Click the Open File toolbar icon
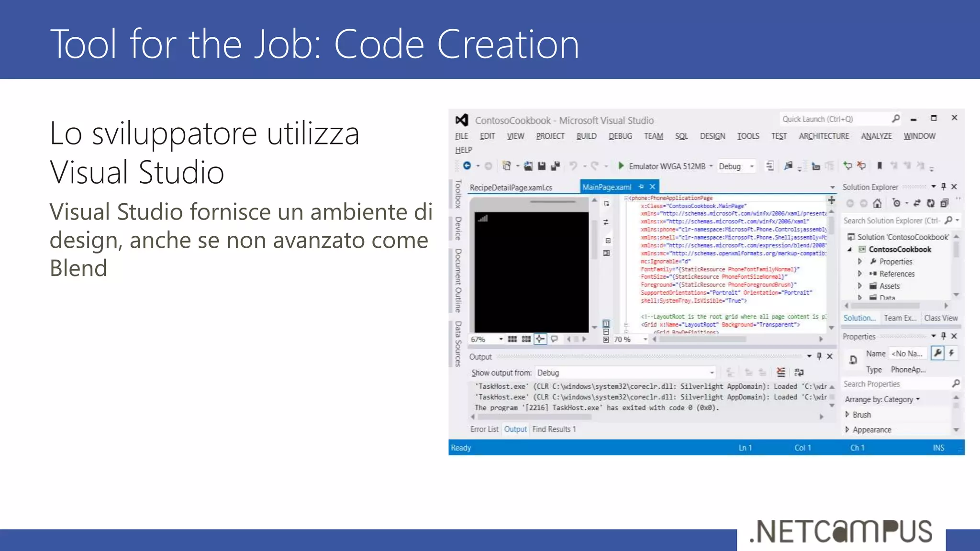Viewport: 980px width, 551px height. point(528,166)
